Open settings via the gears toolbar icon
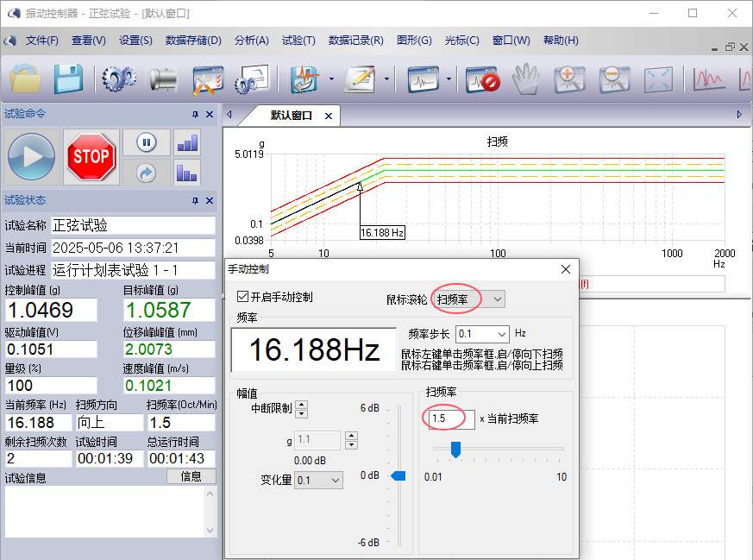The image size is (753, 560). click(119, 79)
